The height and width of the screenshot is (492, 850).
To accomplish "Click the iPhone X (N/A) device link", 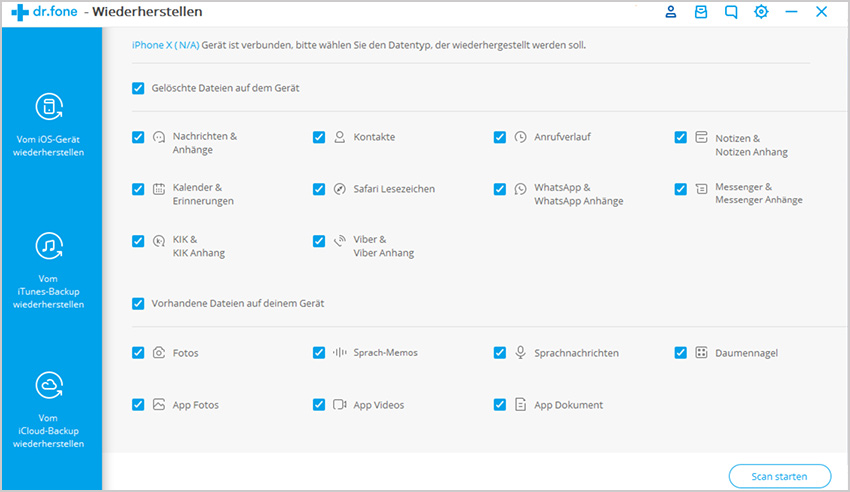I will pos(165,45).
